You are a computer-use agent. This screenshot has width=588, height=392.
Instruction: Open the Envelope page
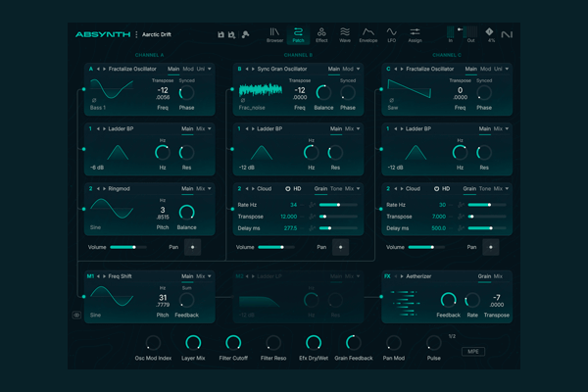369,35
